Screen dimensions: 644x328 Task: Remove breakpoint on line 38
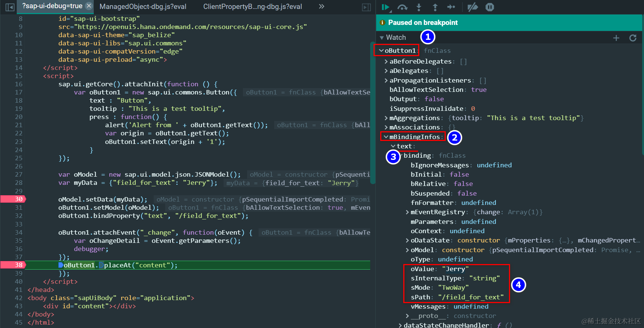(x=13, y=265)
